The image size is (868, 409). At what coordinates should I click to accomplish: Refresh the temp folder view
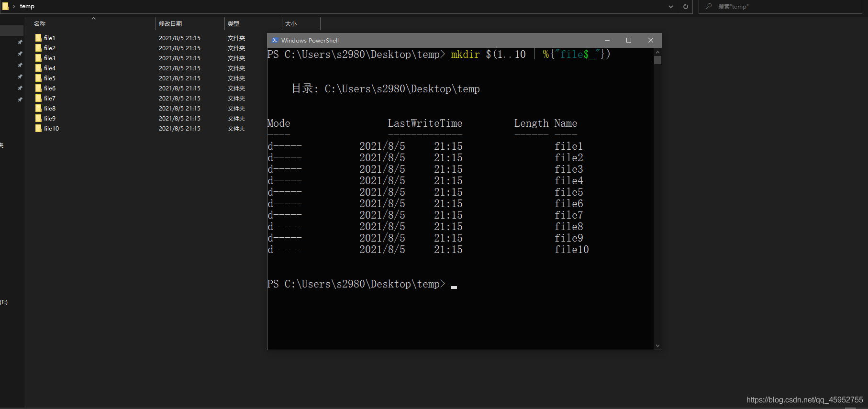[686, 6]
